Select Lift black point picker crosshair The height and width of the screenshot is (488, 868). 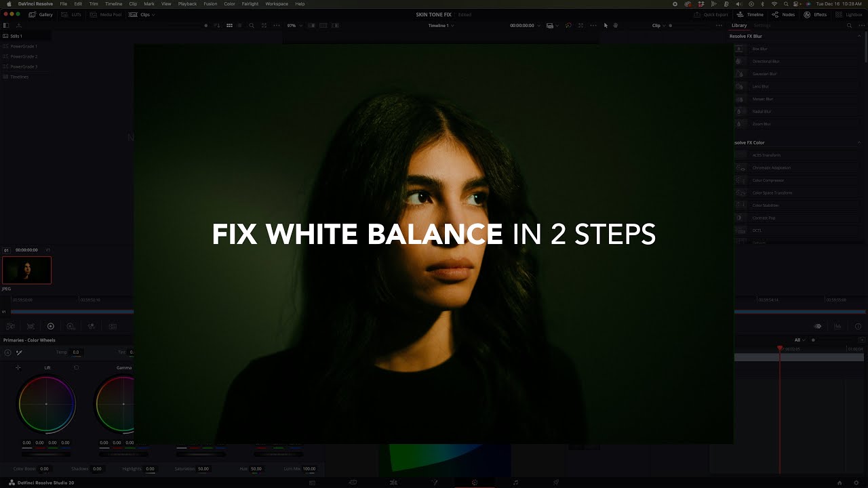pyautogui.click(x=18, y=367)
